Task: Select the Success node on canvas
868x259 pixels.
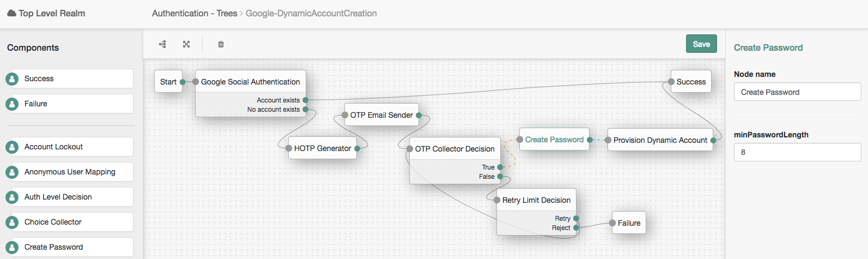Action: coord(691,82)
